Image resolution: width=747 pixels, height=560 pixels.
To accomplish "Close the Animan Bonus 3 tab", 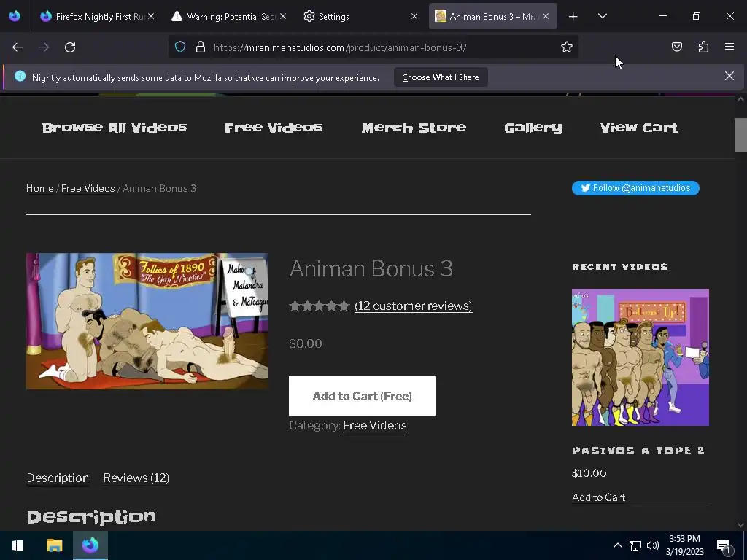I will pos(546,16).
